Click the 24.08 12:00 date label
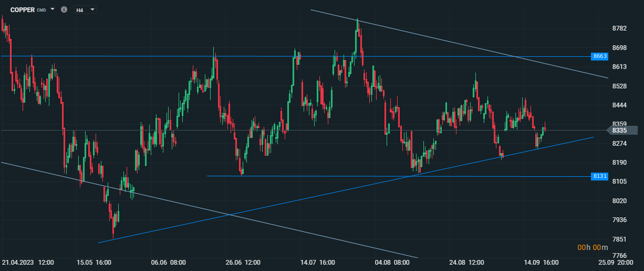644x271 pixels. [466, 262]
